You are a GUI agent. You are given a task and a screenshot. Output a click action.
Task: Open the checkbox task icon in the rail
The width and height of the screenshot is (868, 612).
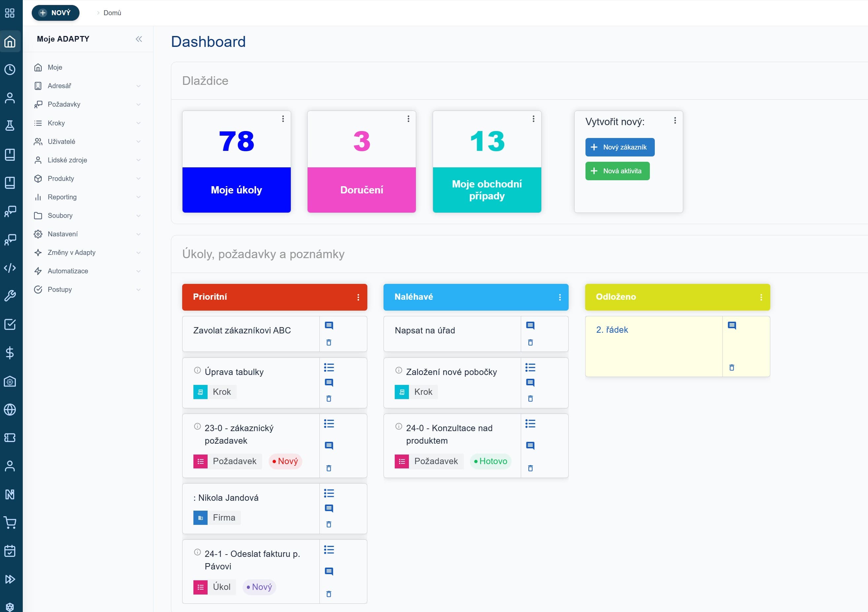point(10,324)
